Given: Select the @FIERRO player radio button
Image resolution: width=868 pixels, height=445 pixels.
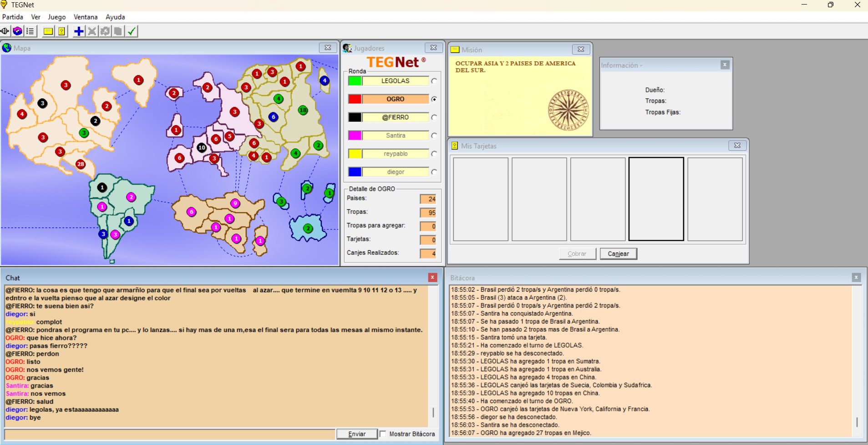Looking at the screenshot, I should point(434,117).
